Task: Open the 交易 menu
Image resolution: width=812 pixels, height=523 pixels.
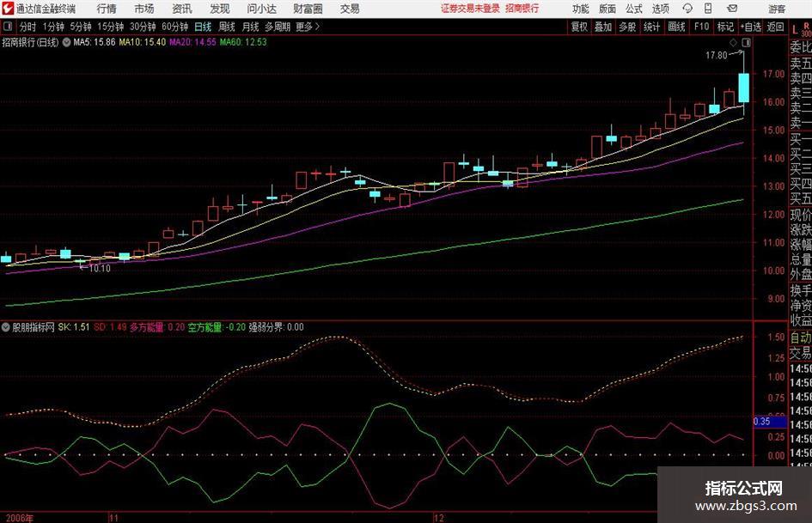Action: coord(350,9)
